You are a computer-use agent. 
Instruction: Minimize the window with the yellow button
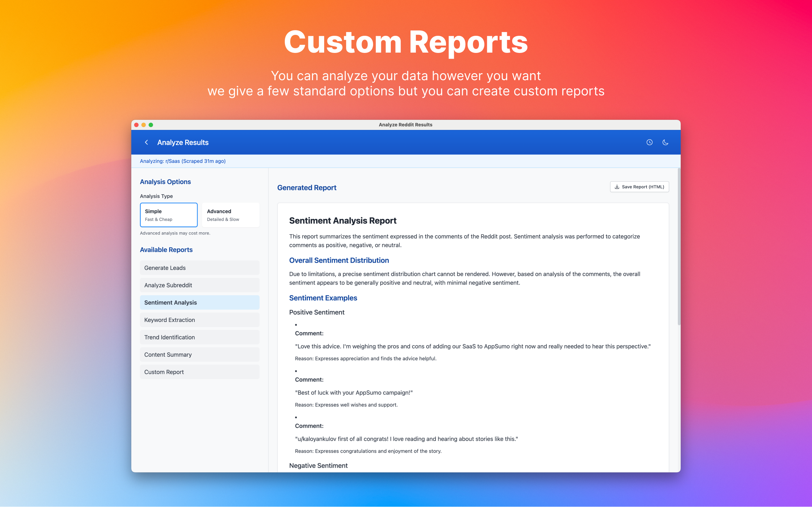pos(144,125)
